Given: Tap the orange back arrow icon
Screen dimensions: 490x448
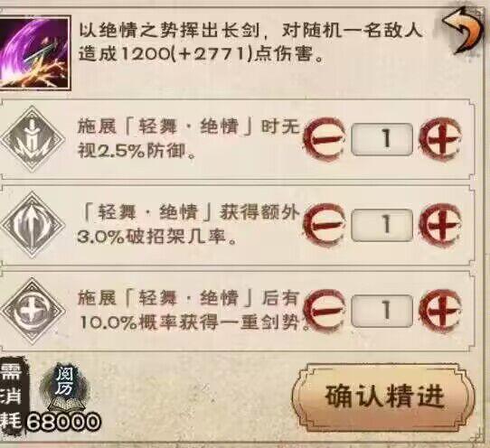Looking at the screenshot, I should (463, 31).
